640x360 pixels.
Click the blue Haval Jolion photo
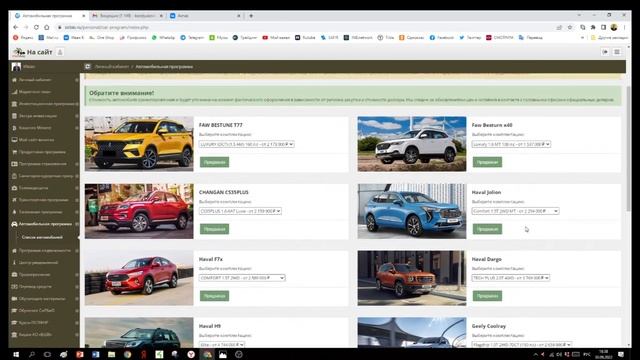412,211
